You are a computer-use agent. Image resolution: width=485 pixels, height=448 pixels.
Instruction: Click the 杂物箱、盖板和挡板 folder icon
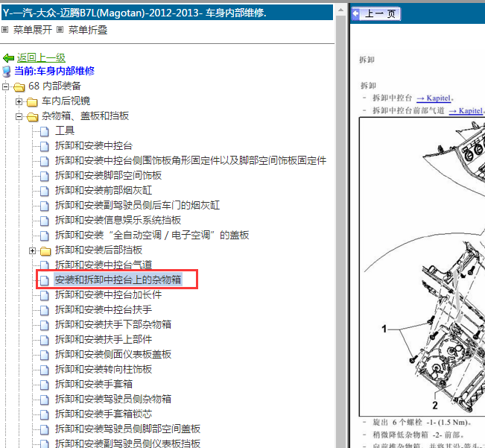point(32,116)
